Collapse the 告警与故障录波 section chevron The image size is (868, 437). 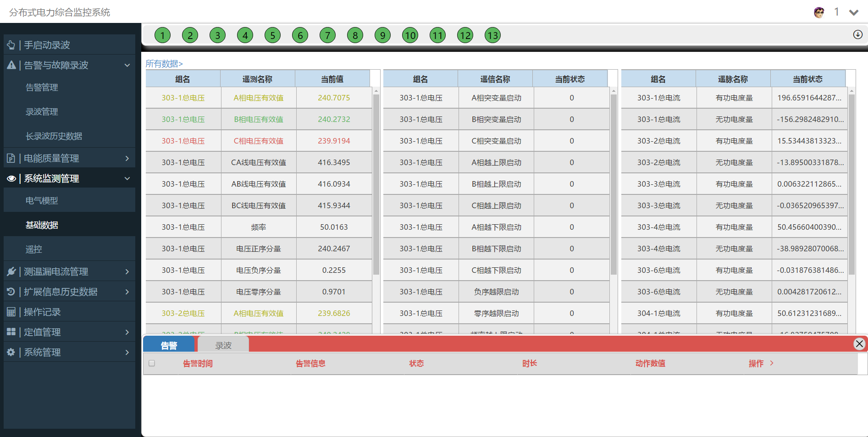tap(127, 65)
